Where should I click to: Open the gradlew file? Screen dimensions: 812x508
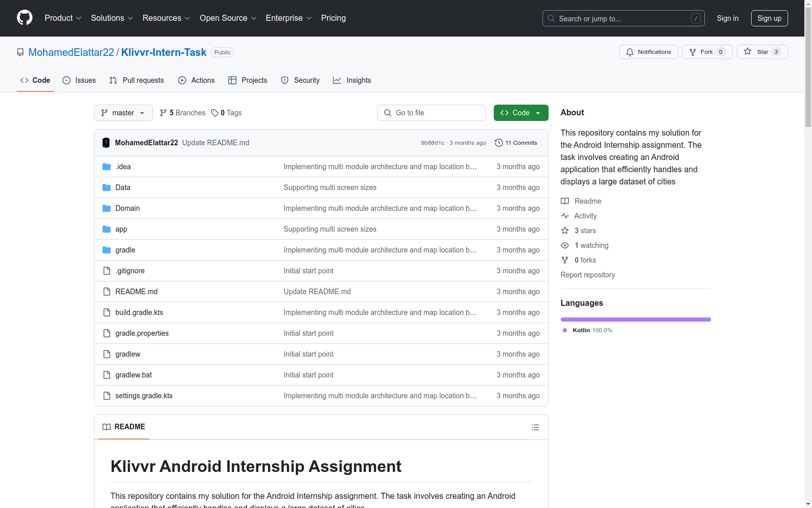128,354
